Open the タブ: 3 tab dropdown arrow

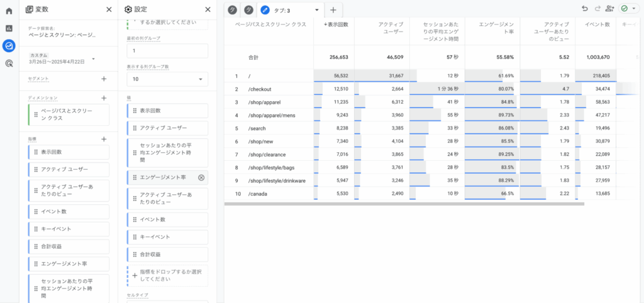pyautogui.click(x=317, y=10)
